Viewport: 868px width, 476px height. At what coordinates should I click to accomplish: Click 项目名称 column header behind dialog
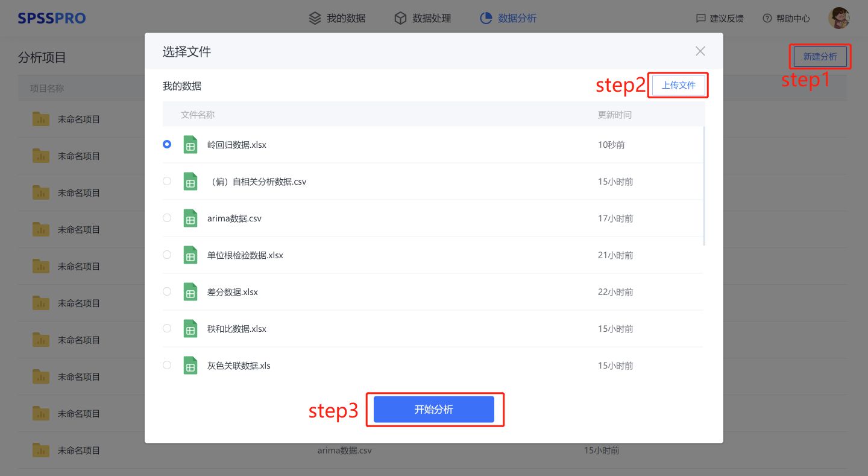47,89
